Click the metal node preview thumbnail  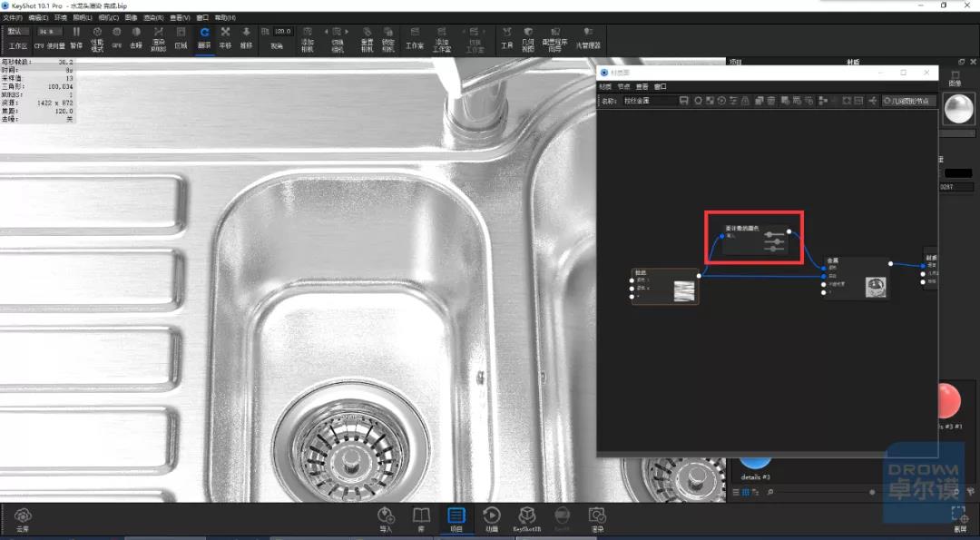876,288
